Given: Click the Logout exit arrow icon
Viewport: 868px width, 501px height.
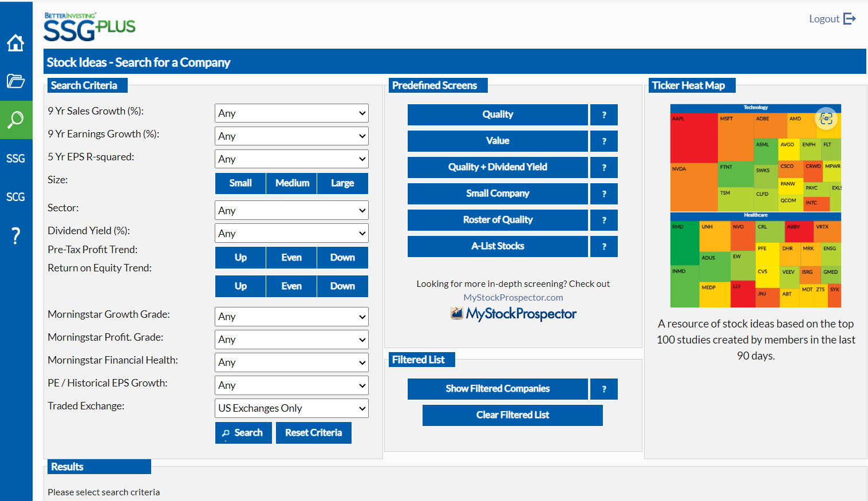Looking at the screenshot, I should (850, 19).
